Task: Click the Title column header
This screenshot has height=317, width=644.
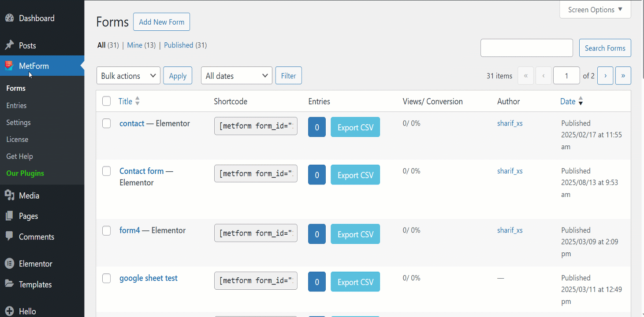Action: pyautogui.click(x=125, y=101)
